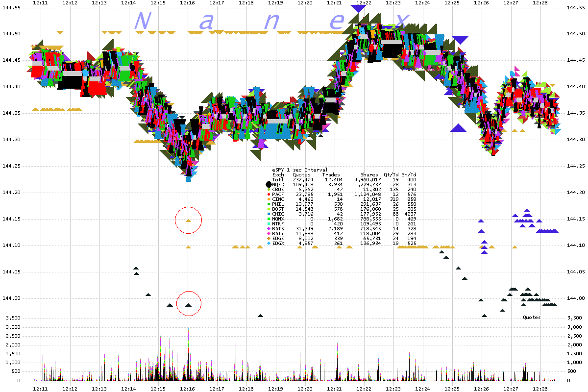This screenshot has width=588, height=392.
Task: Click the 'eSPY 1 sec Interval' title
Action: pos(299,170)
